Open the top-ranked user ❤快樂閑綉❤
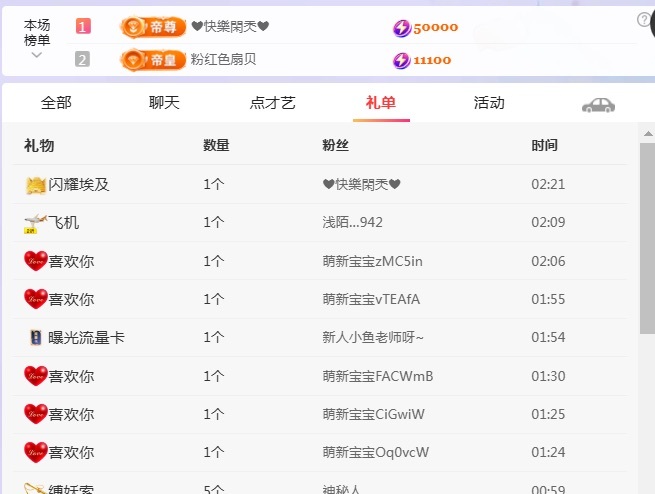The width and height of the screenshot is (655, 494). click(x=230, y=27)
